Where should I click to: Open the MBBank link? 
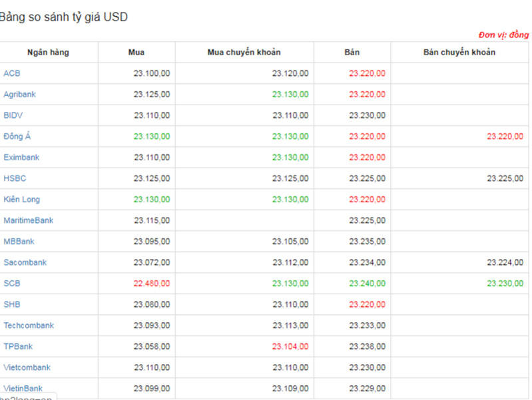coord(20,242)
